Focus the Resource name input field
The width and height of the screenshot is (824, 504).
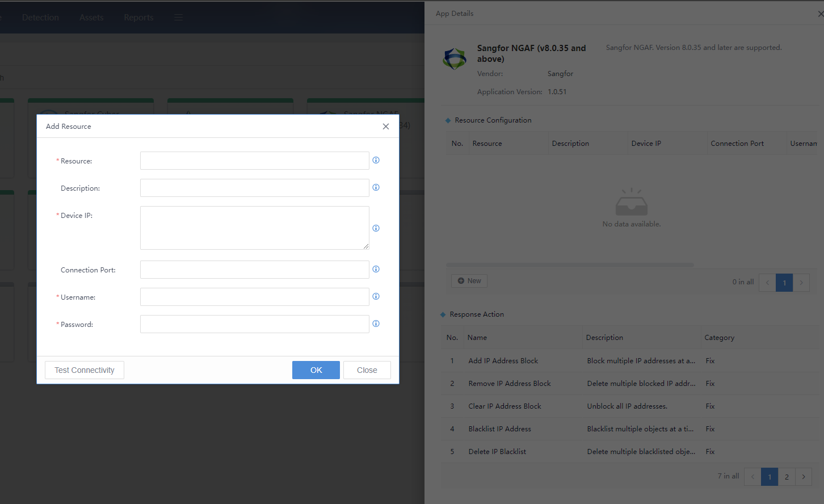[254, 161]
